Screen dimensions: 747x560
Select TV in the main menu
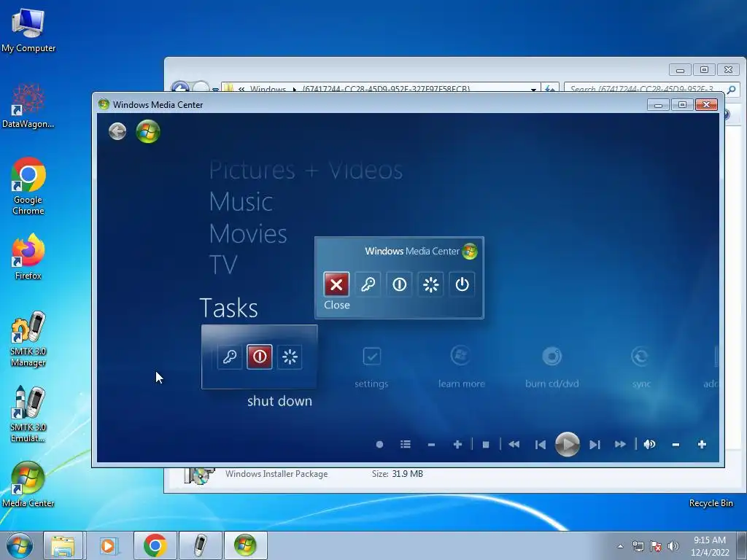(223, 265)
